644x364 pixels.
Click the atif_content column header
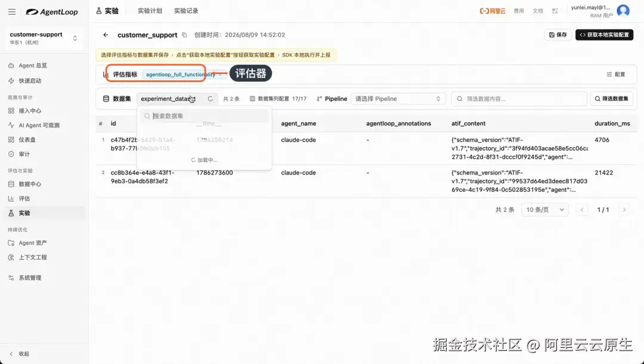[x=468, y=123]
